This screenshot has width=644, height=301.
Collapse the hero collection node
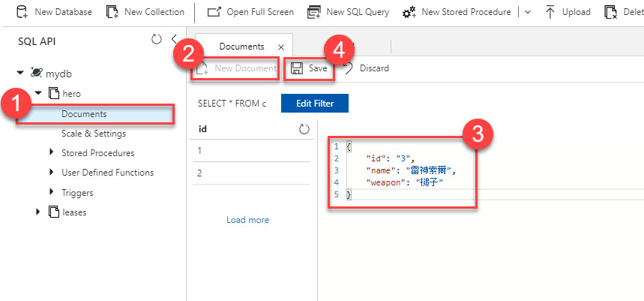coord(38,93)
